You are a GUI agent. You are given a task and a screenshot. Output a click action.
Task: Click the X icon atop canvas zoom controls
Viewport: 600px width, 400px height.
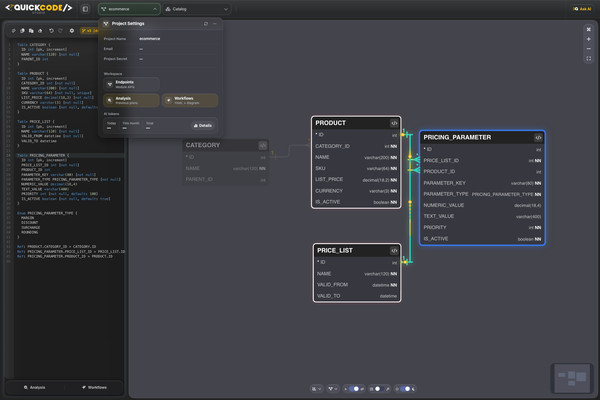pos(589,29)
